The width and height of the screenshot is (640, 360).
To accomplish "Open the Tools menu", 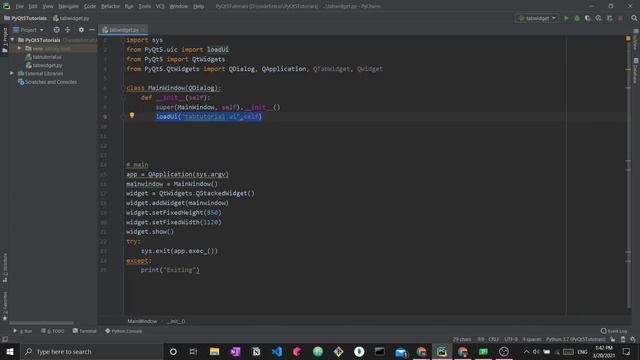I will 144,7.
